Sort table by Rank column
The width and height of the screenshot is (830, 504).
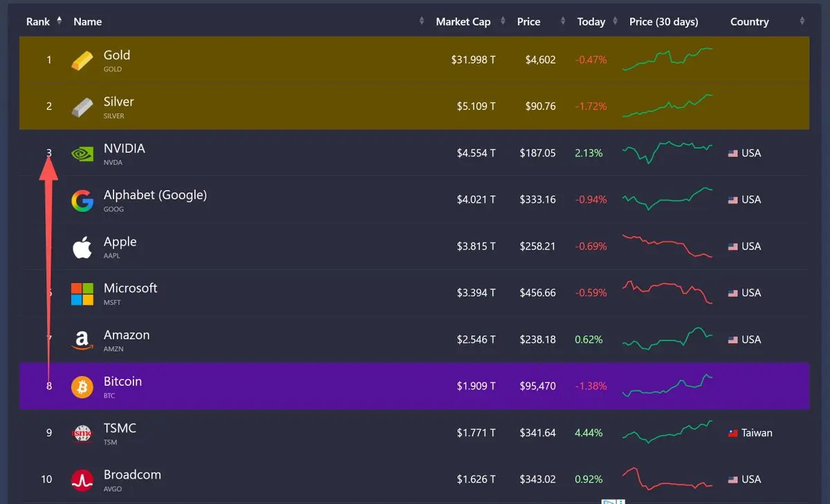[x=38, y=21]
